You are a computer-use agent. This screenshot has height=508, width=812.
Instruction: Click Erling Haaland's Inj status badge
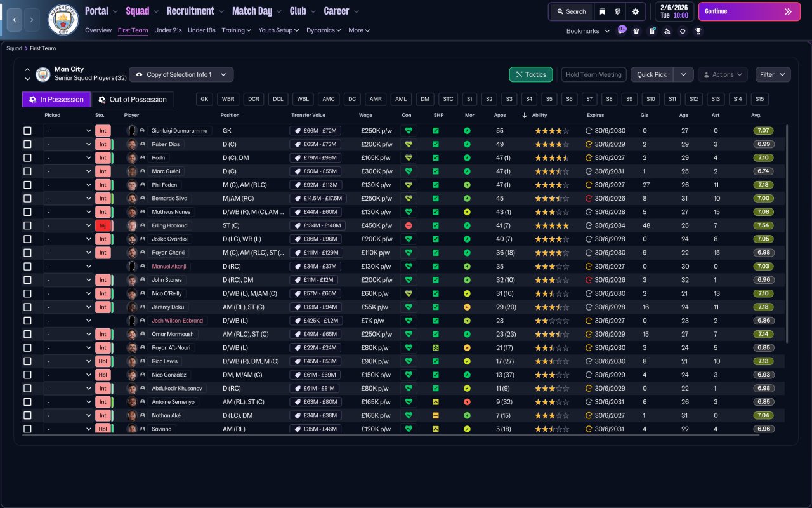[103, 225]
